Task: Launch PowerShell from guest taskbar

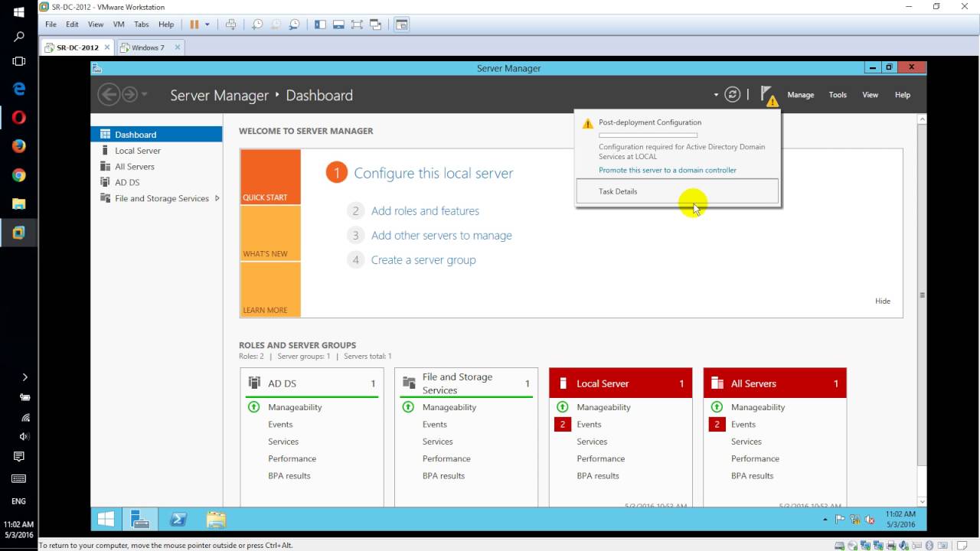Action: point(178,519)
